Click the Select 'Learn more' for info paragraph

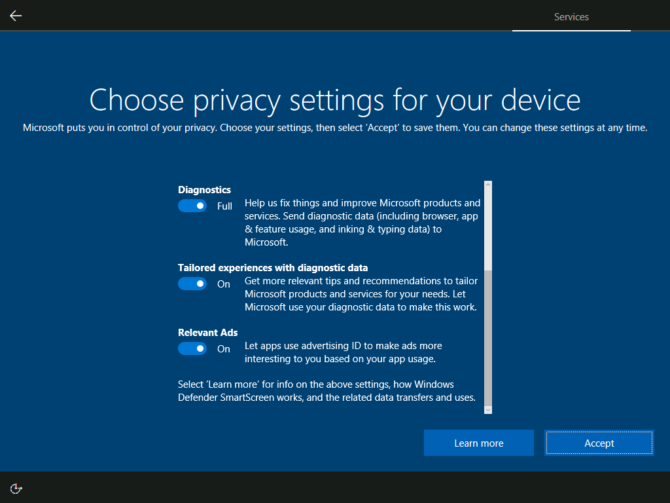(327, 391)
